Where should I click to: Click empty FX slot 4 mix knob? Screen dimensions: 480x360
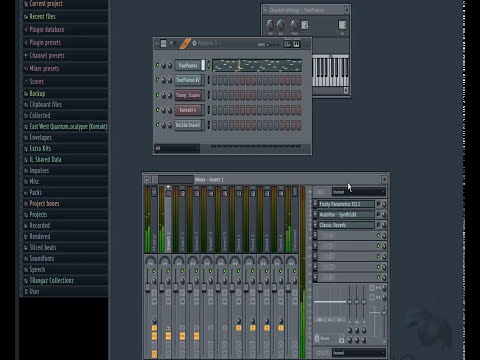point(384,236)
